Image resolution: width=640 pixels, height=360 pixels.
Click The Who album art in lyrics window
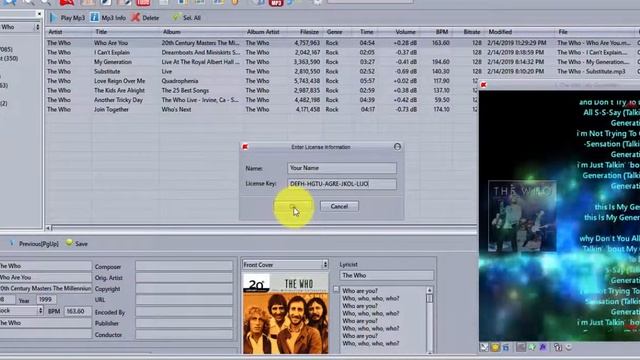[522, 216]
